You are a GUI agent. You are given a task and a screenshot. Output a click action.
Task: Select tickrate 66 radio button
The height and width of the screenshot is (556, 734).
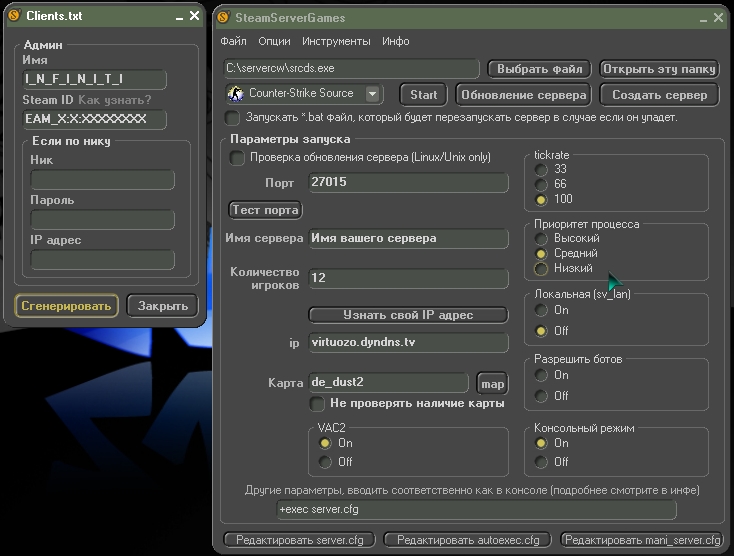(541, 184)
